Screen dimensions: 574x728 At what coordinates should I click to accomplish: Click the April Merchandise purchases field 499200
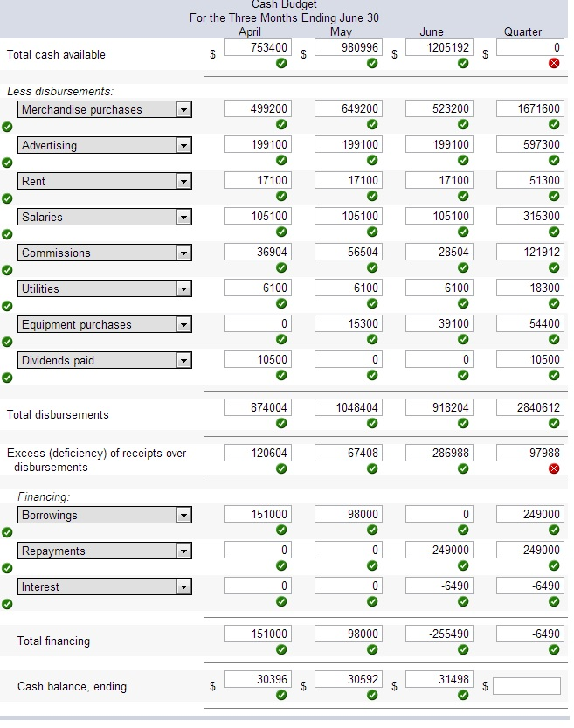point(258,108)
